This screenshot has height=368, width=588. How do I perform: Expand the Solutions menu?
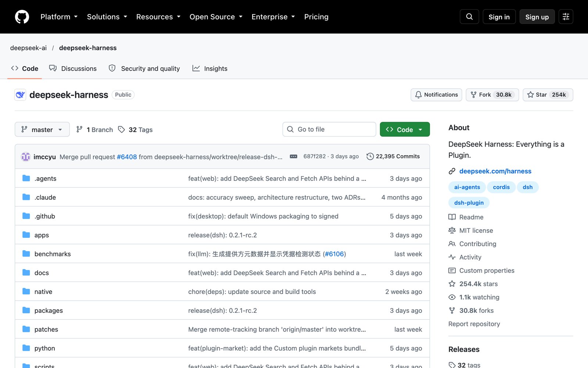tap(107, 17)
